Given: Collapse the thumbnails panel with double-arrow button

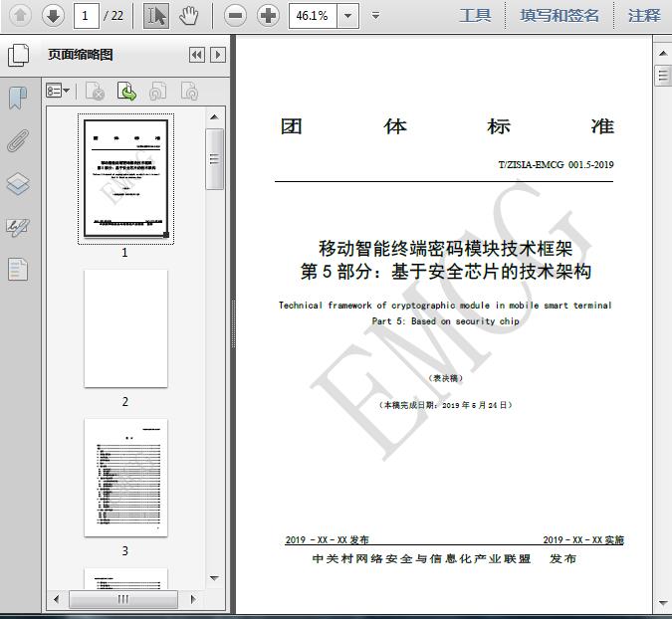Looking at the screenshot, I should (x=197, y=55).
